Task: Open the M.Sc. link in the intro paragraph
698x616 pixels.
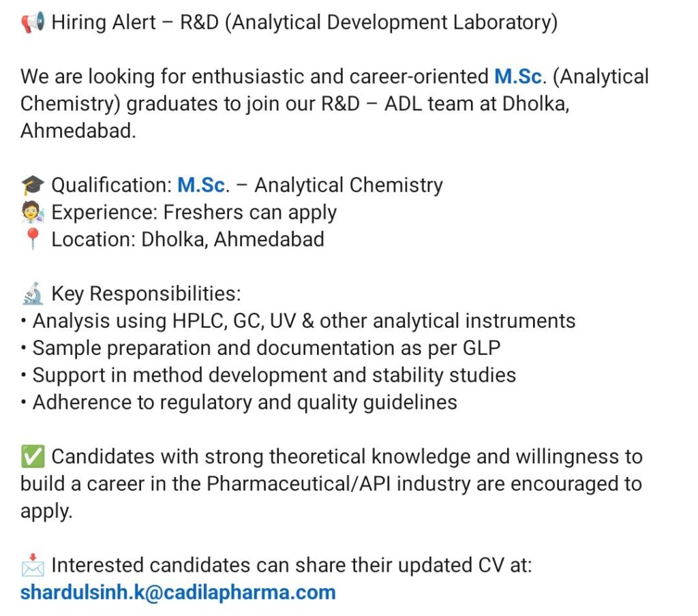Action: coord(518,77)
